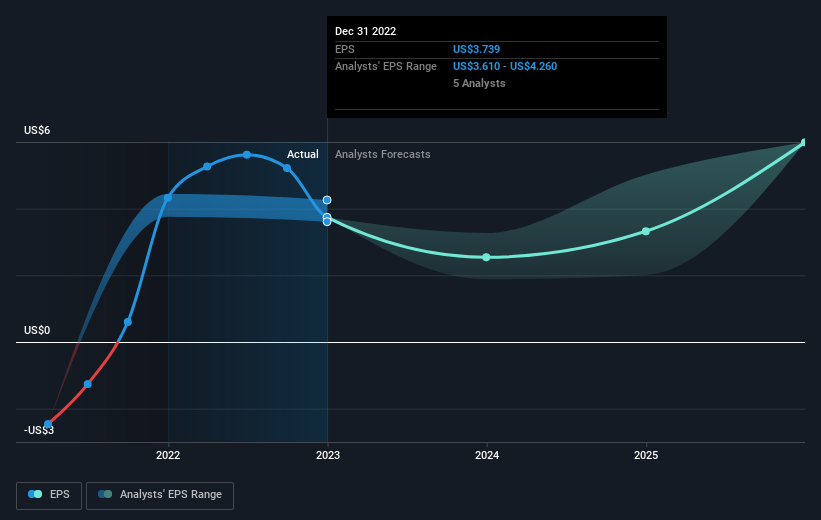
Task: Click the 'Analysts Forecasts' label
Action: tap(383, 154)
